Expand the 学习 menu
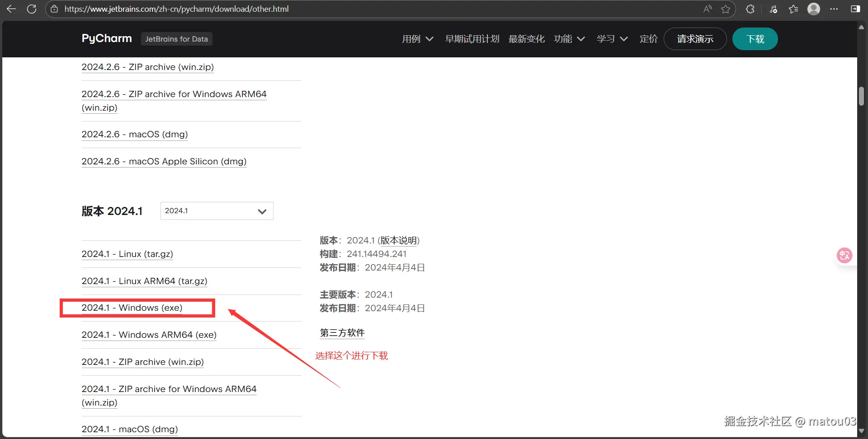Image resolution: width=868 pixels, height=439 pixels. tap(612, 39)
